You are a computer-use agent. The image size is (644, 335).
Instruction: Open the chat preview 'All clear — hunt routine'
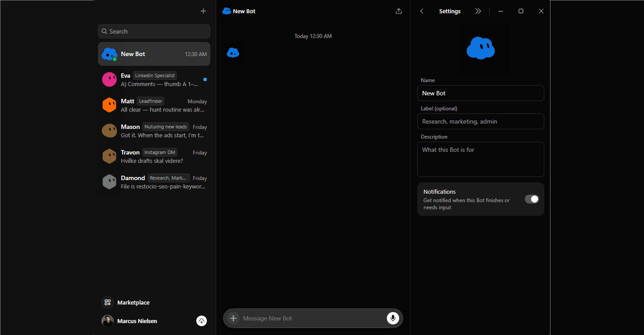click(x=163, y=109)
